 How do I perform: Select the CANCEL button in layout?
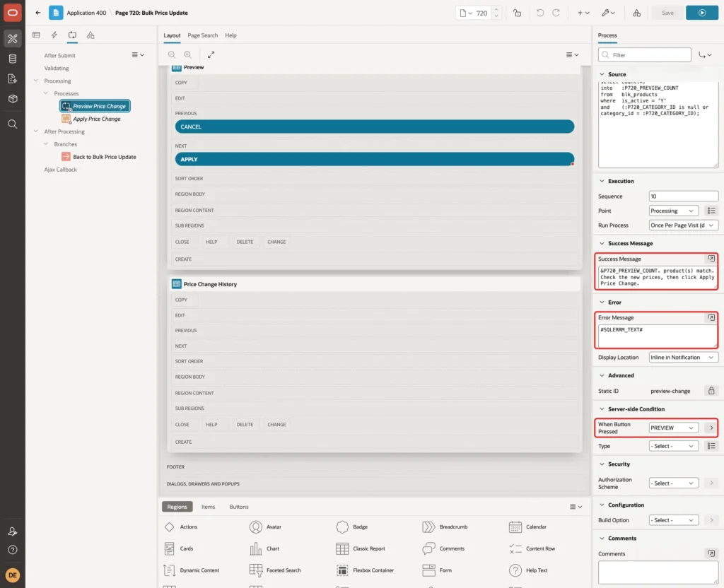pyautogui.click(x=375, y=127)
